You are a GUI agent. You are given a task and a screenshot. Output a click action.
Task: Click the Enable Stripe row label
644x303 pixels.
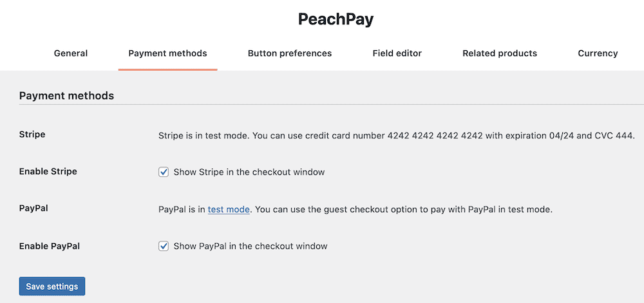pyautogui.click(x=48, y=172)
